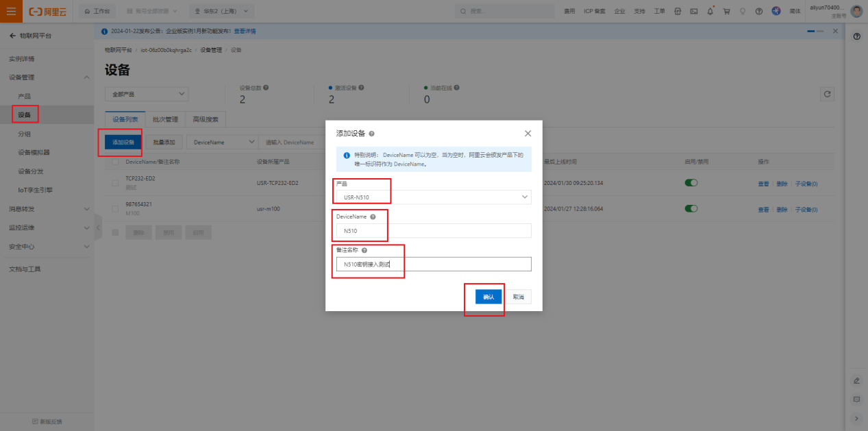Click the help icon beside 备注名称 label

364,250
